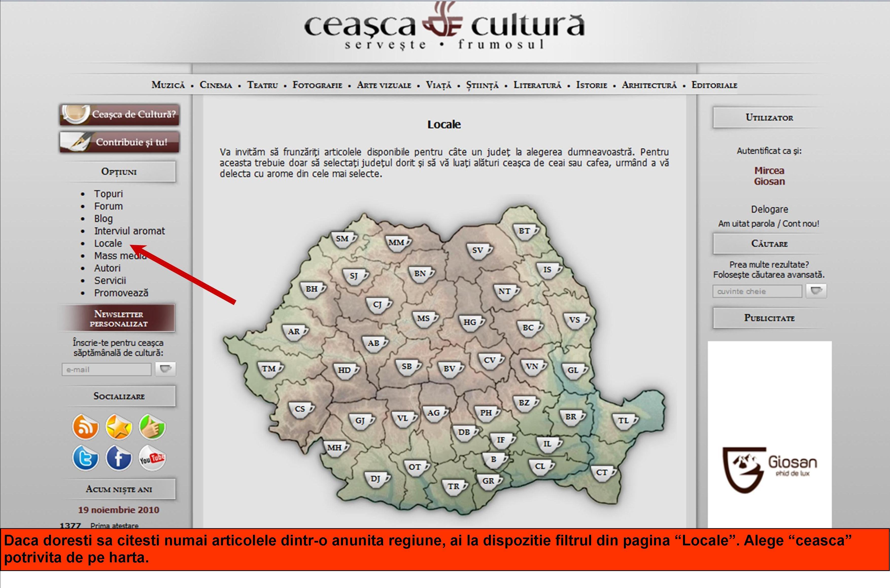This screenshot has width=890, height=588.
Task: Open the Forum link
Action: 108,206
